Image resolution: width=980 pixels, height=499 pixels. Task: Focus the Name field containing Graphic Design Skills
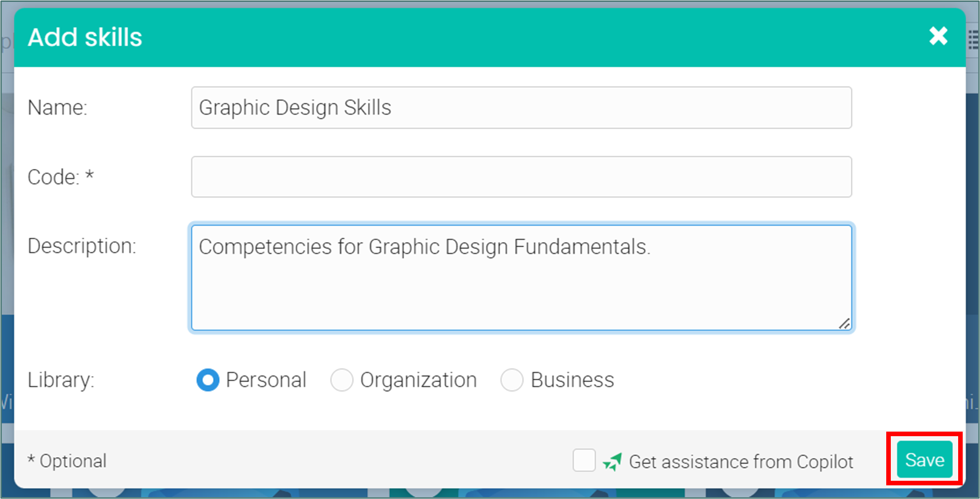point(521,108)
